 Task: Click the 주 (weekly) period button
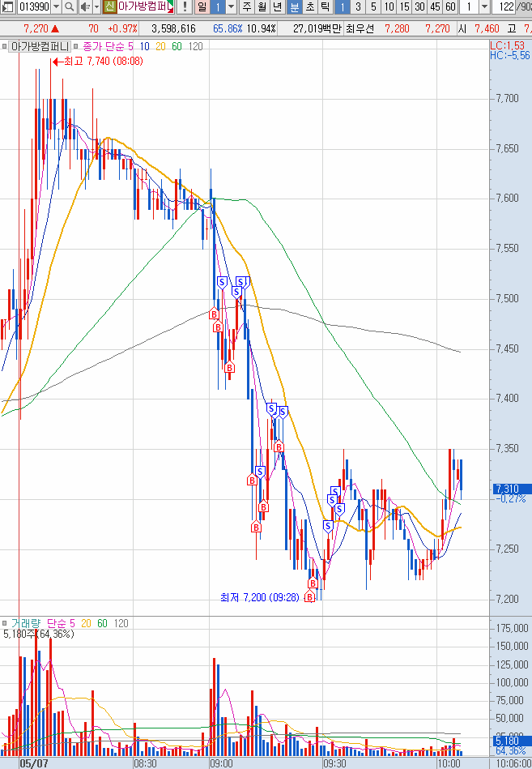coord(246,7)
